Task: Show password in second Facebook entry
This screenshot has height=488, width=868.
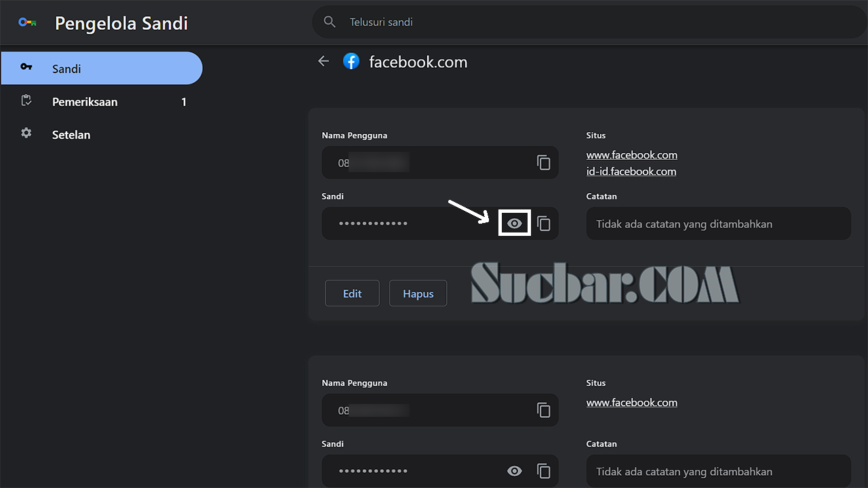Action: (515, 471)
